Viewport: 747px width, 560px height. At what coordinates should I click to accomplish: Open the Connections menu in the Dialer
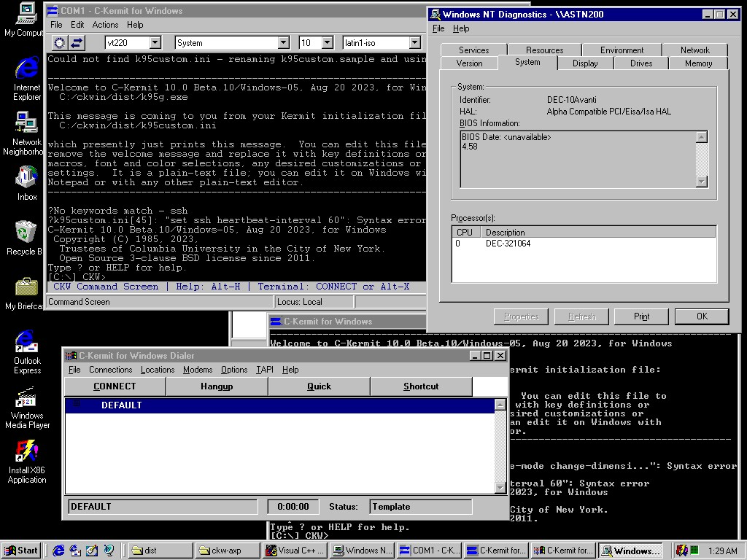(x=111, y=370)
